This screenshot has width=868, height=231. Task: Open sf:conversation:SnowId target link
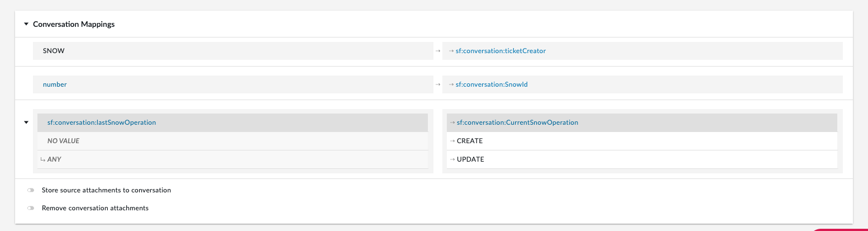tap(492, 84)
